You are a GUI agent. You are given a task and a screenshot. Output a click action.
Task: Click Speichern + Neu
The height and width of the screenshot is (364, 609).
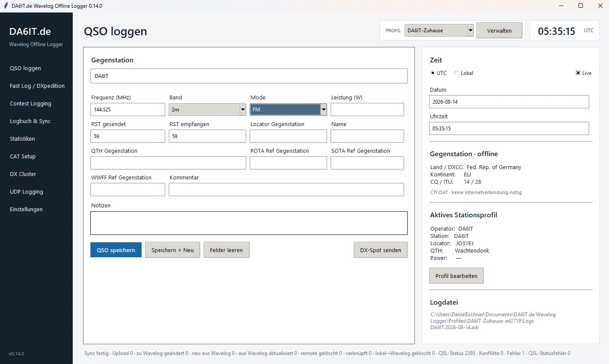(x=173, y=250)
